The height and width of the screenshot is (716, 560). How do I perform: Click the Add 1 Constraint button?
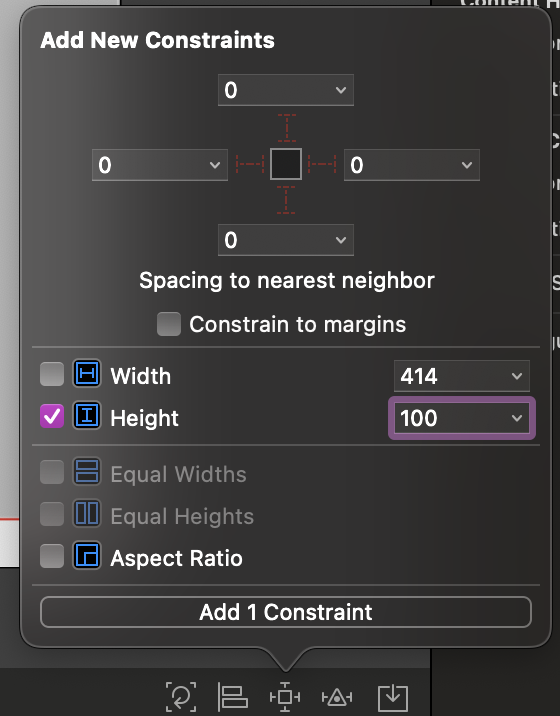point(286,612)
